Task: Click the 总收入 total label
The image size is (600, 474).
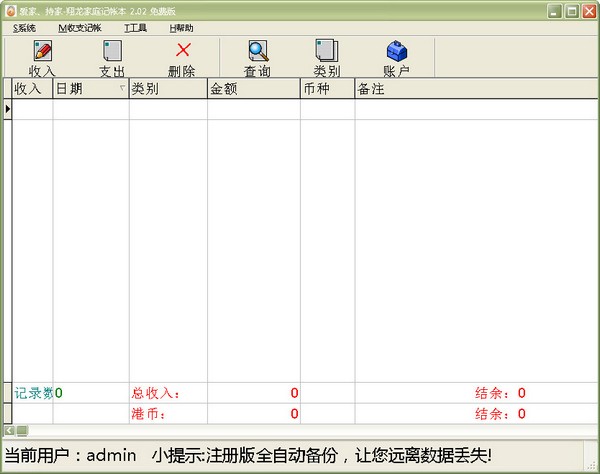Action: tap(155, 393)
